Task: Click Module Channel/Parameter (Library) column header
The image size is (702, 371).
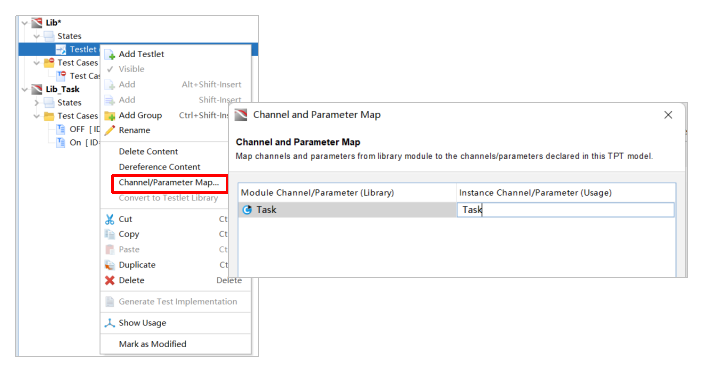Action: click(x=347, y=193)
